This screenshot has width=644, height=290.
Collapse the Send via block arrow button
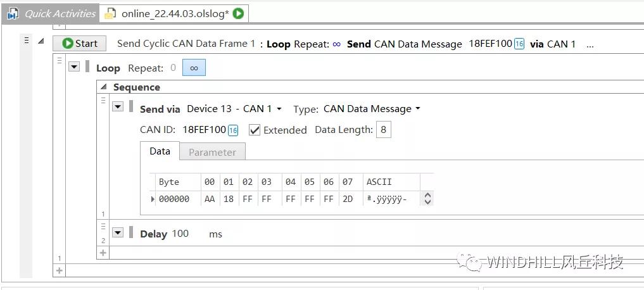click(x=117, y=107)
